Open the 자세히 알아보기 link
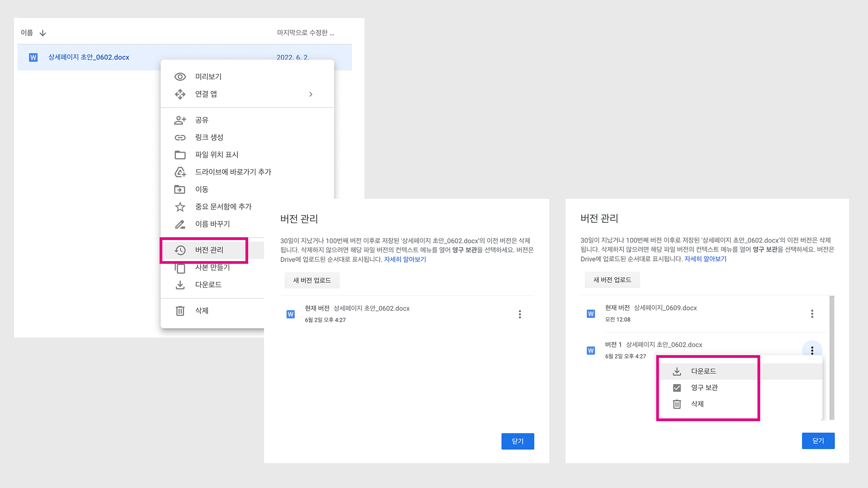Image resolution: width=868 pixels, height=488 pixels. [405, 259]
